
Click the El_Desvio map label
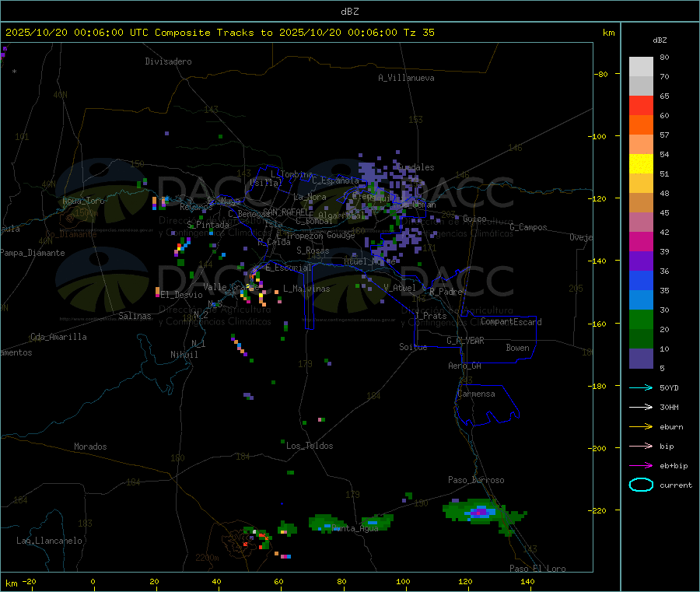[182, 295]
